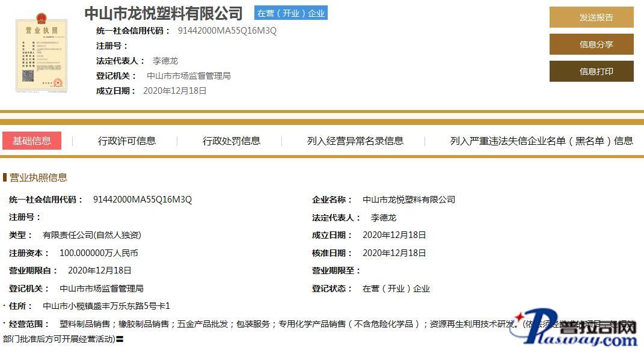Click the 100.000000万人民币 registered capital value
This screenshot has height=354, width=644.
click(99, 253)
